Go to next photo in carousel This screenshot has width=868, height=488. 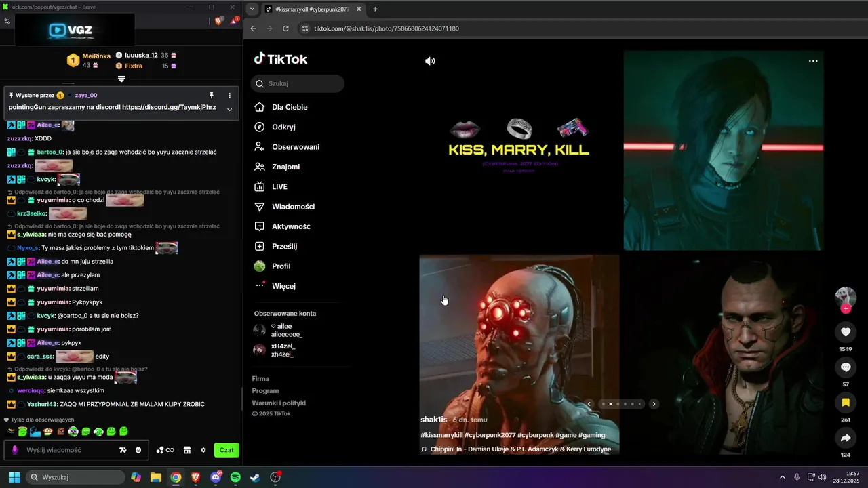click(x=654, y=404)
